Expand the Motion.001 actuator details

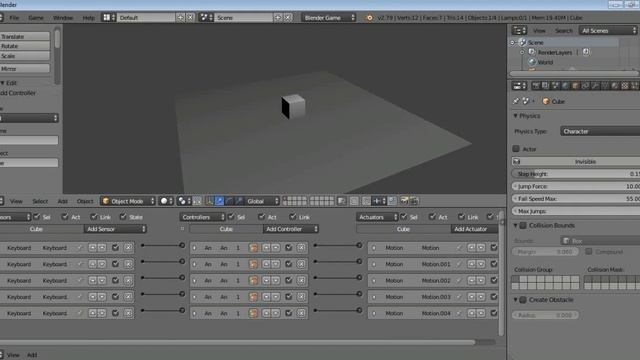374,264
